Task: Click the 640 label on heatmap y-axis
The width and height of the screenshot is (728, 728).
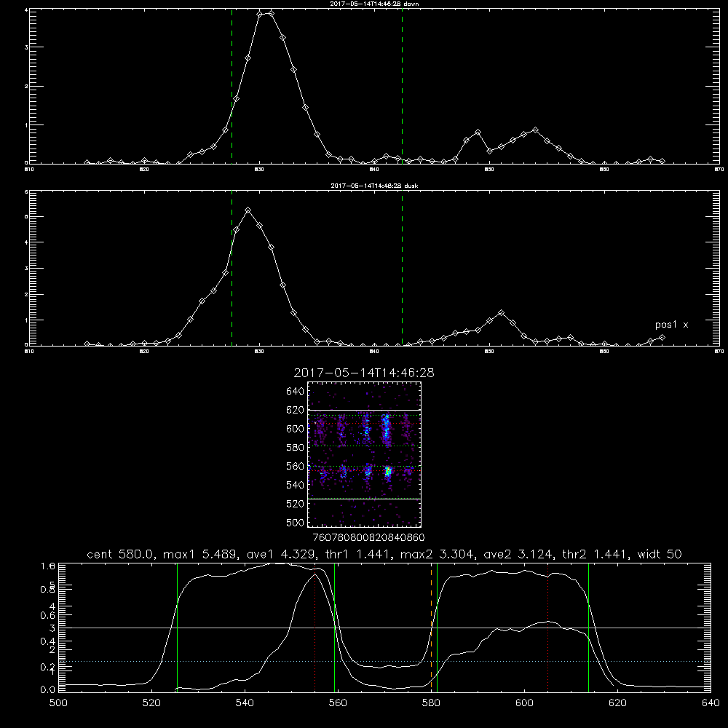Action: [296, 391]
